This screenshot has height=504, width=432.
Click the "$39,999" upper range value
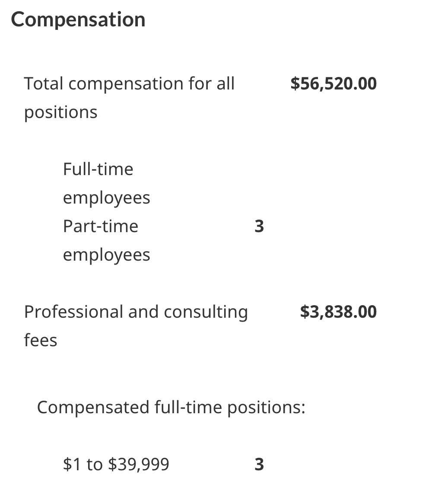139,465
